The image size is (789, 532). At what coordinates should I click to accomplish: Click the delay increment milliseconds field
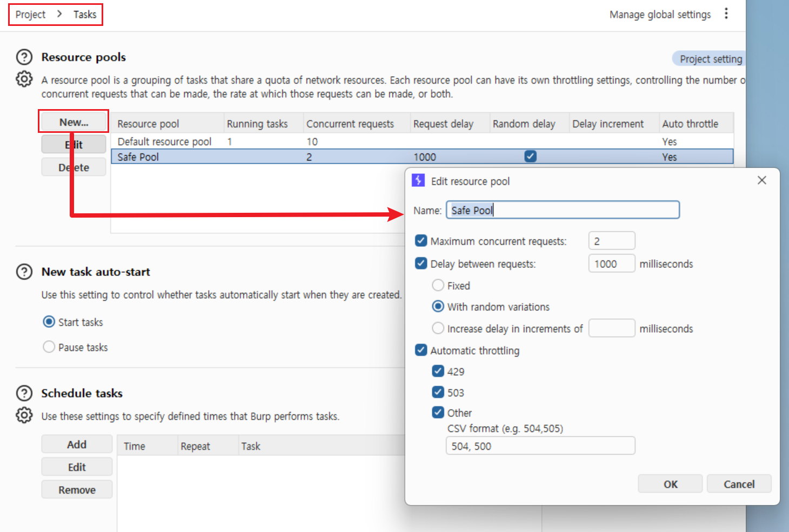(x=612, y=328)
